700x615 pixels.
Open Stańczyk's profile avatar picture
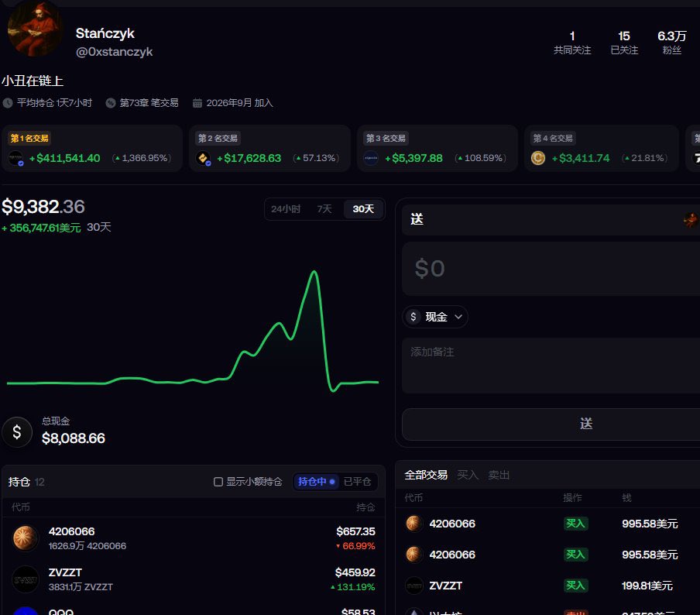35,29
